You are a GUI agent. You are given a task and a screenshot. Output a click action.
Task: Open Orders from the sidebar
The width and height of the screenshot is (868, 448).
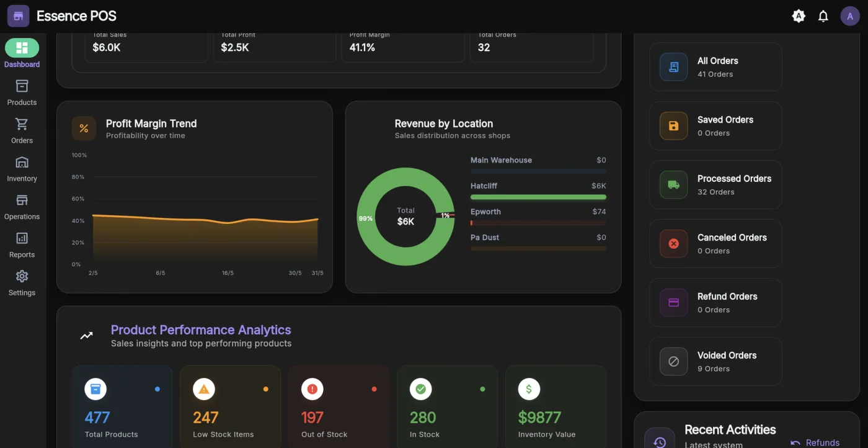(22, 130)
